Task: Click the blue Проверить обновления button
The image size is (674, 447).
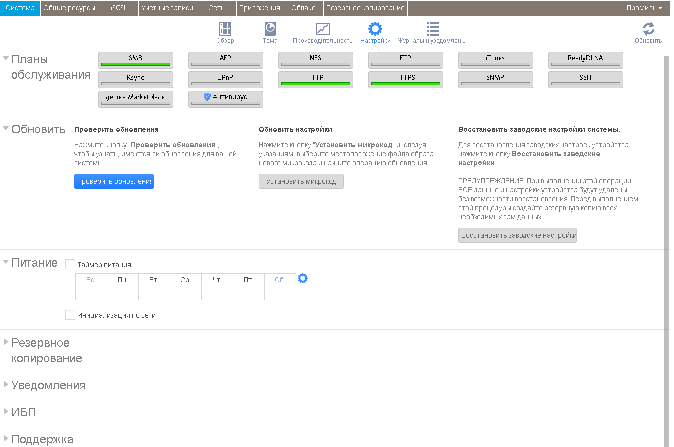Action: (114, 181)
